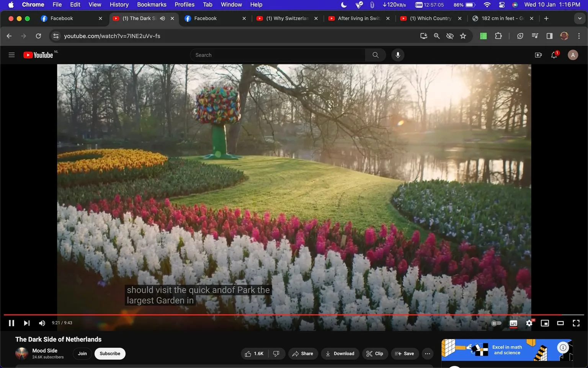Viewport: 588px width, 368px height.
Task: Switch to 182 cm in feet tab
Action: click(x=502, y=18)
